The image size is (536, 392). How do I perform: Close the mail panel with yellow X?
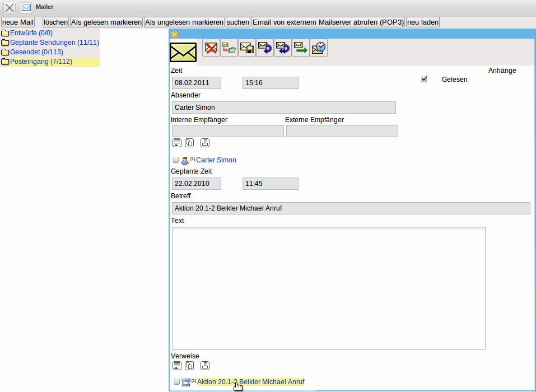pos(174,35)
